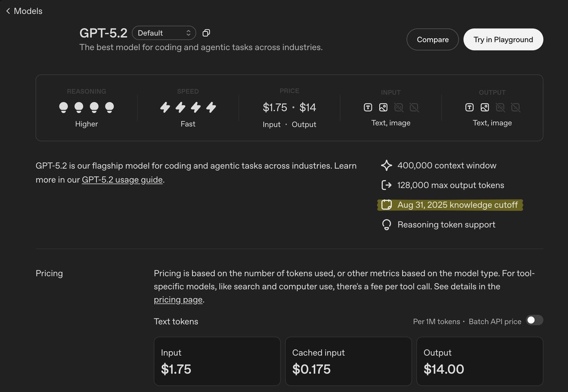Click the 'Per 1M tokens' label
The width and height of the screenshot is (568, 392).
[436, 321]
